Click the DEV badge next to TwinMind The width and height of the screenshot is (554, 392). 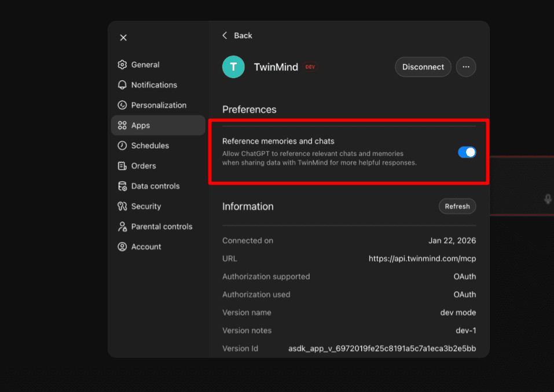point(310,67)
